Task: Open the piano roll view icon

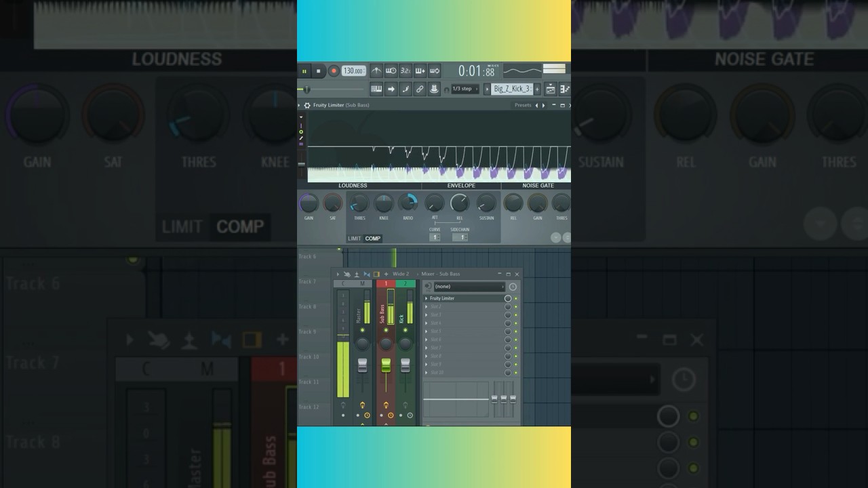Action: pos(564,89)
